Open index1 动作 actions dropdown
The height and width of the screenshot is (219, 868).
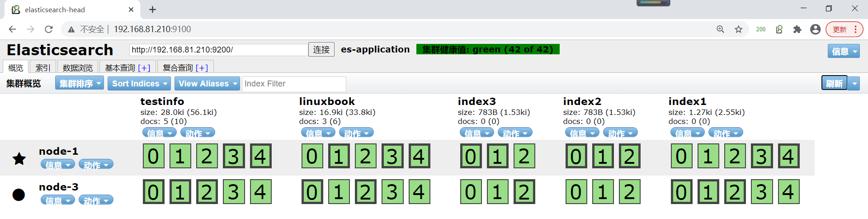[726, 133]
